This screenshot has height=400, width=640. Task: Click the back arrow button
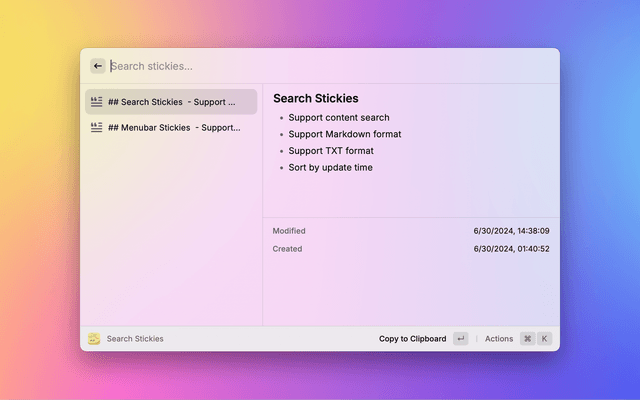98,66
